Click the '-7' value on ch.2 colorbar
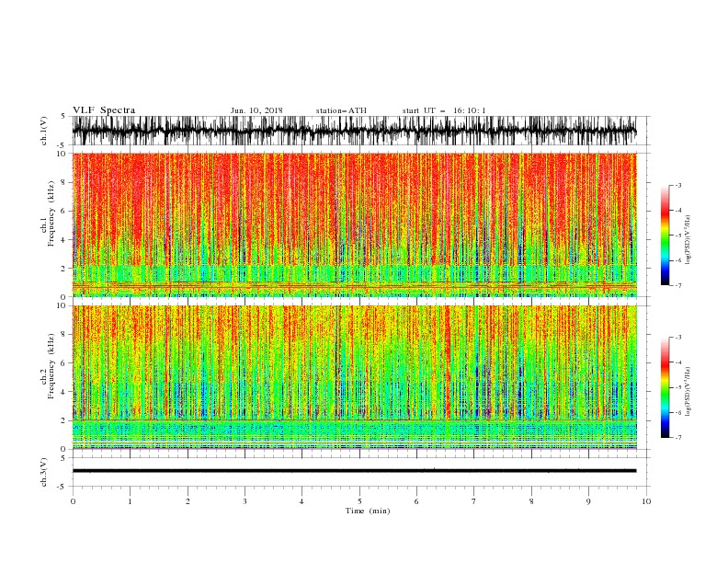This screenshot has height=563, width=728. (677, 437)
